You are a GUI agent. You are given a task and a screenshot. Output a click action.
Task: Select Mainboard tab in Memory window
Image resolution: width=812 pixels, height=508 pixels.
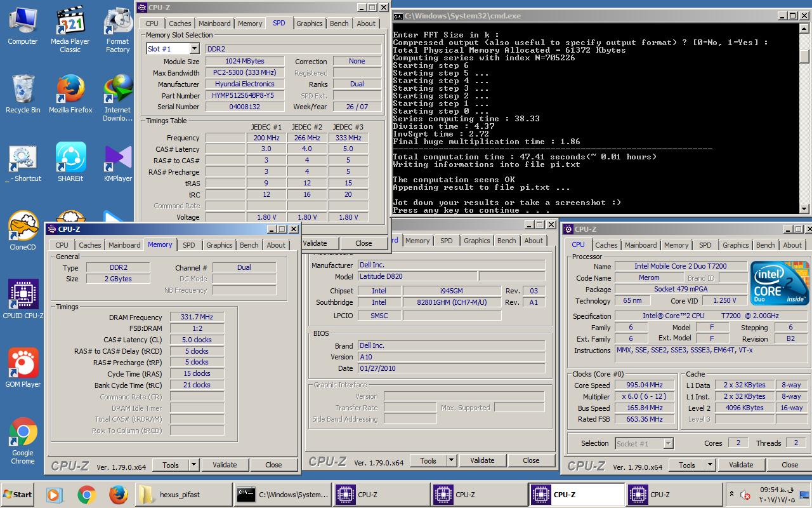tap(124, 245)
